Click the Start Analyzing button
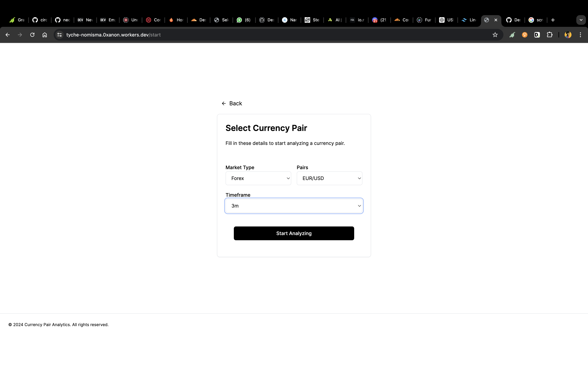588x381 pixels. (x=294, y=233)
